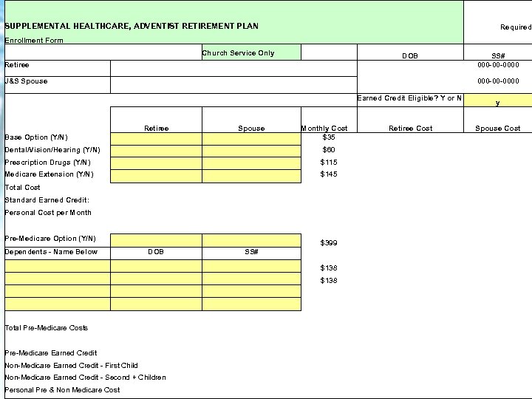Click the Total Cost row label
Screen dimensions: 532x399
click(22, 187)
